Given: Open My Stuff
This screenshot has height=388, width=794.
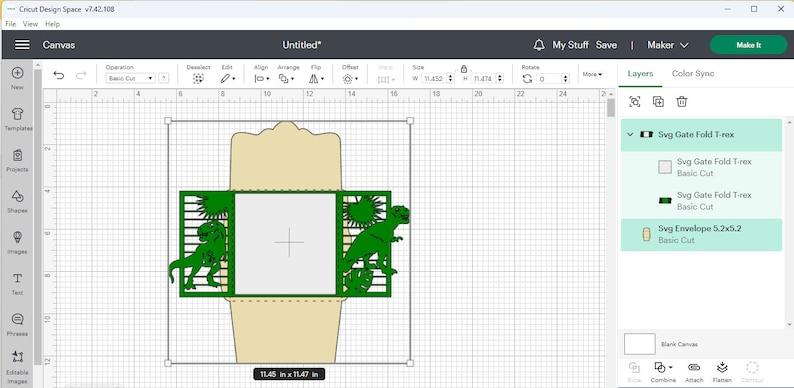Looking at the screenshot, I should [570, 45].
